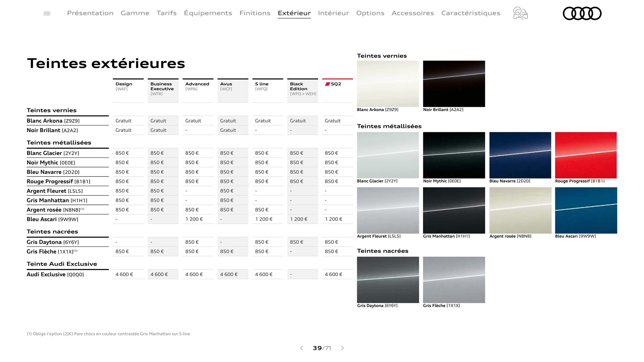
Task: Open the Présentation tab
Action: click(90, 13)
